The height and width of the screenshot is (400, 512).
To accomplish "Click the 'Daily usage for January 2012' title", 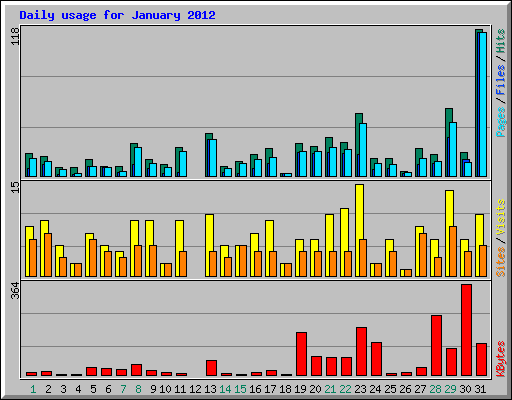I will click(117, 15).
